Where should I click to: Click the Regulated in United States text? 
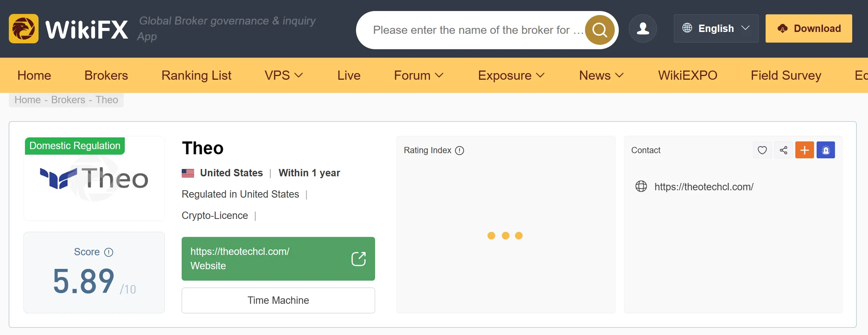click(x=240, y=194)
